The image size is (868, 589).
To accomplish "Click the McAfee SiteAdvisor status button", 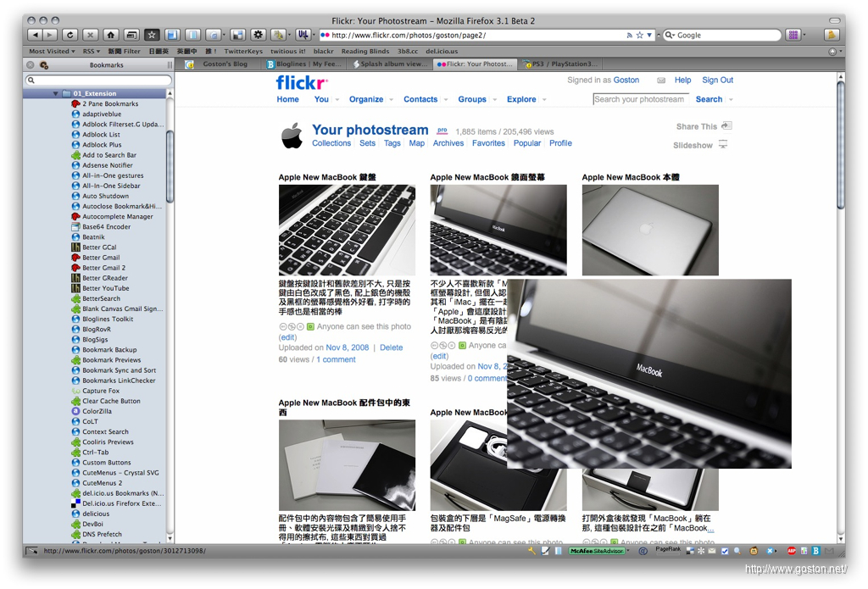I will point(597,551).
